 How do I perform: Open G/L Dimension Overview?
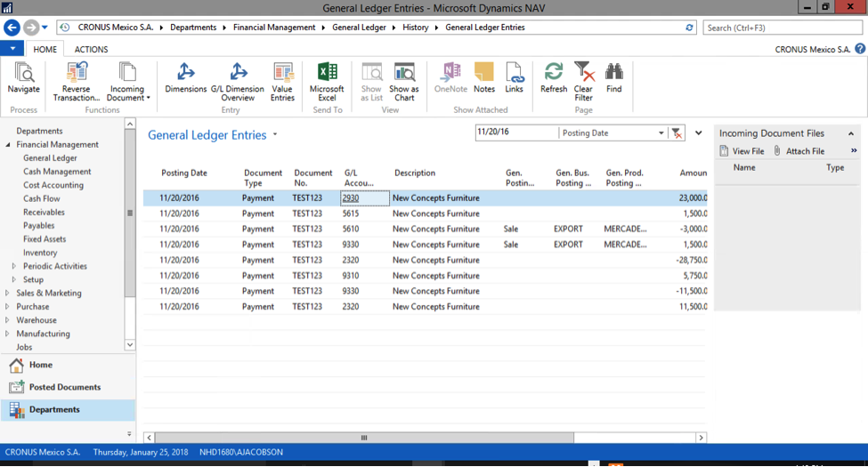pyautogui.click(x=238, y=82)
